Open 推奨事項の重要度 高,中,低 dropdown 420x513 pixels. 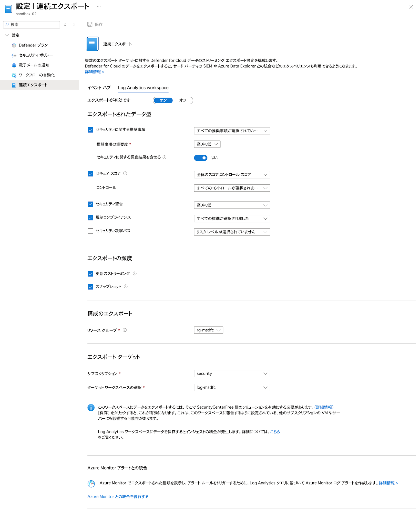tap(207, 144)
